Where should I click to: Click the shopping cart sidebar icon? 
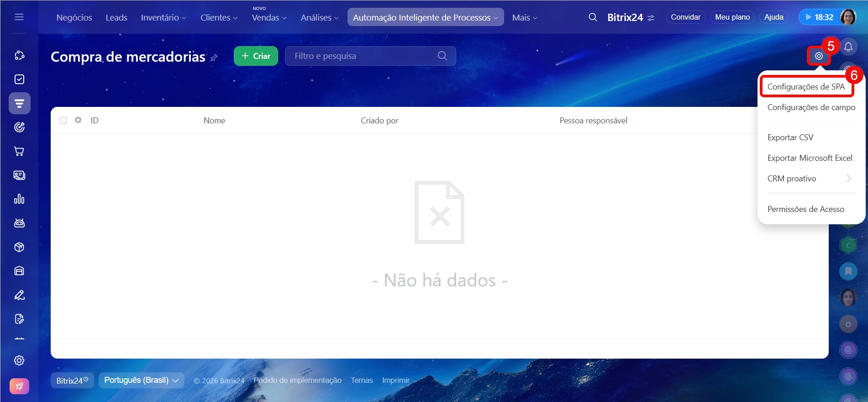click(19, 151)
